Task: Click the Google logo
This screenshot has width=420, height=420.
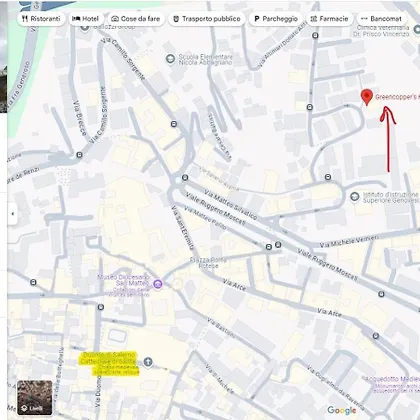Action: click(x=342, y=410)
